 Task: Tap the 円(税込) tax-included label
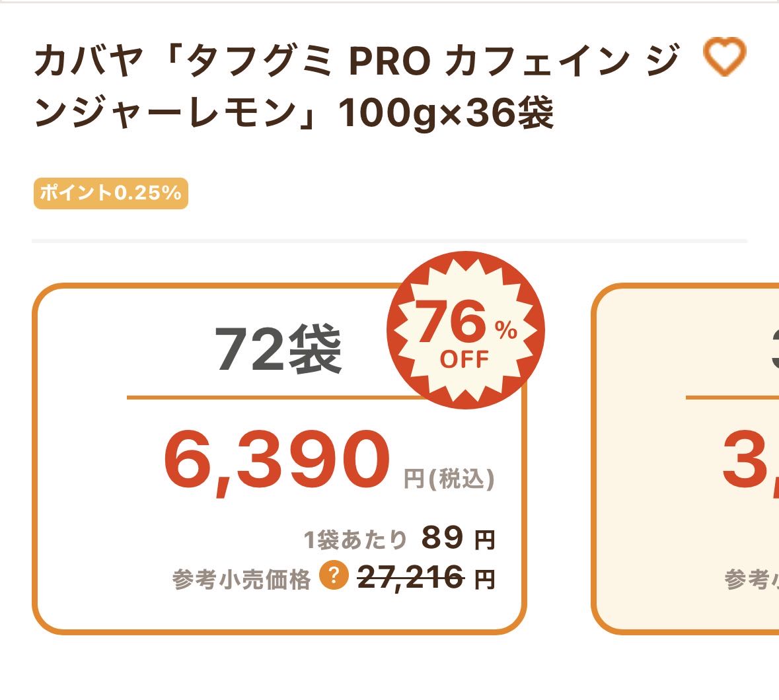click(x=449, y=479)
